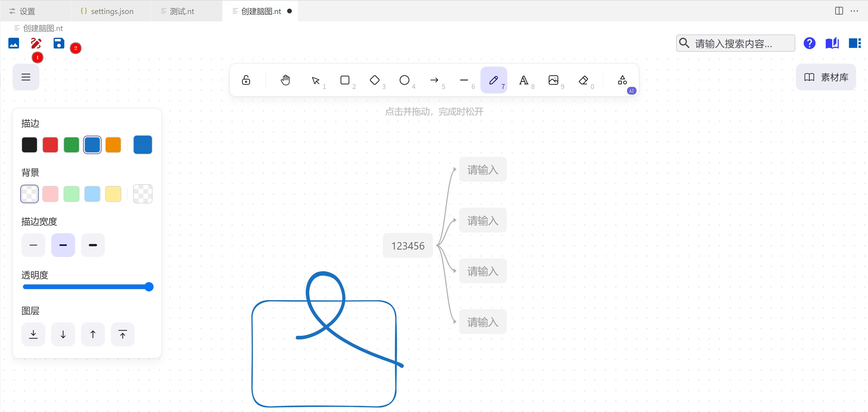Image resolution: width=868 pixels, height=412 pixels.
Task: Pick the Diamond shape tool
Action: [374, 80]
